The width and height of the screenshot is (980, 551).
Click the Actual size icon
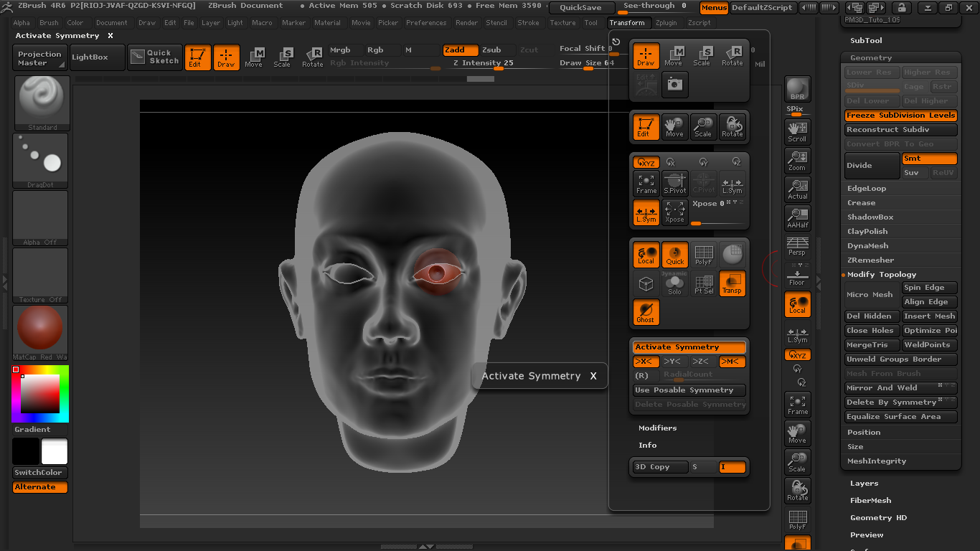click(x=797, y=189)
